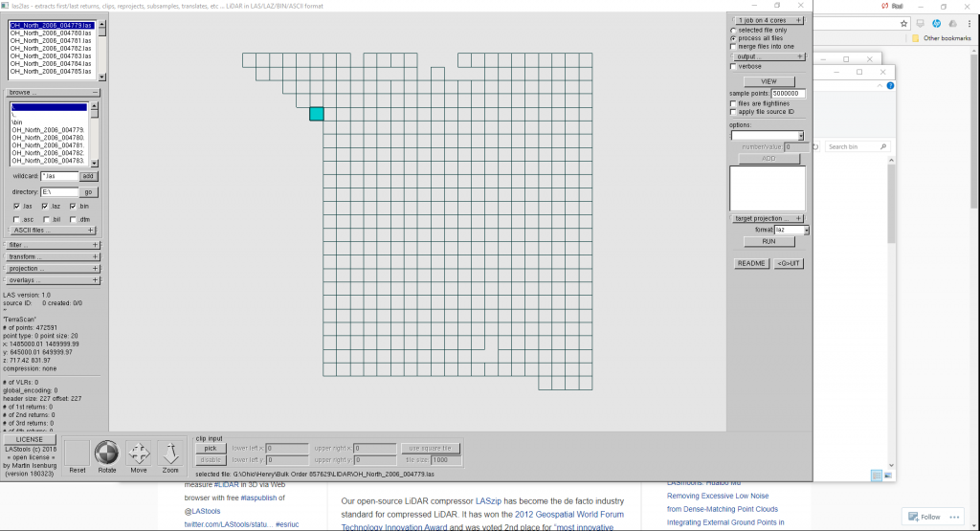Click the QUIT button
Screen dimensions: 980x531
789,264
